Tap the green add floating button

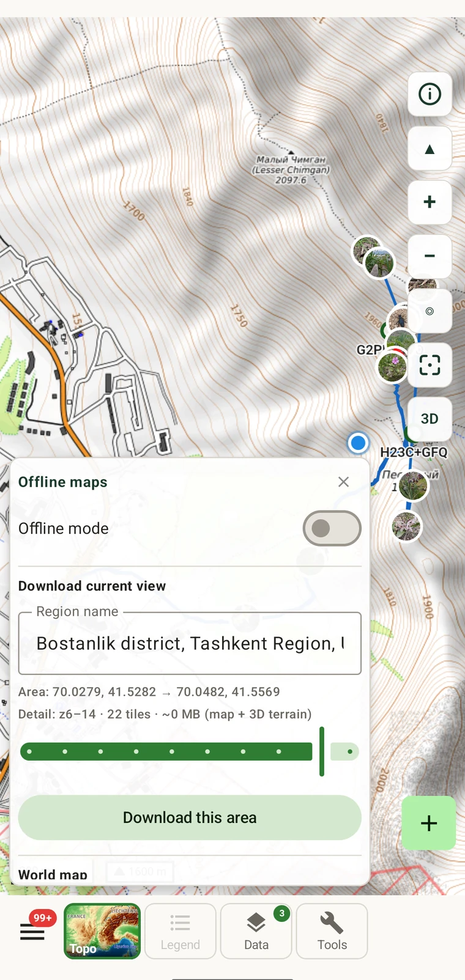[x=429, y=823]
